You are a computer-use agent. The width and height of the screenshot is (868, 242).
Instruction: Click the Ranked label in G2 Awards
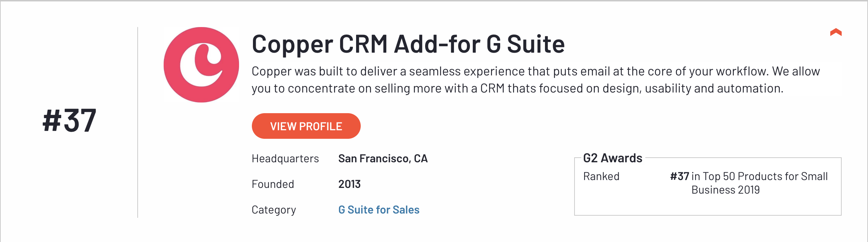(x=601, y=176)
